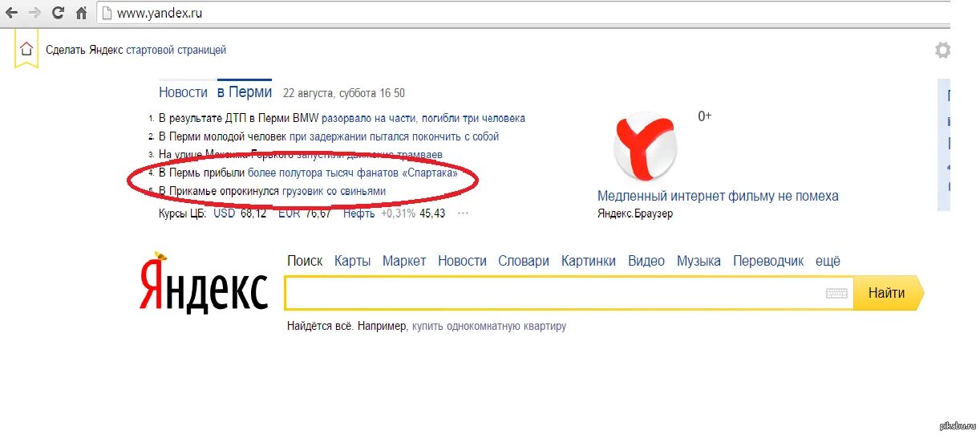Select the Поиск service tab

click(305, 261)
